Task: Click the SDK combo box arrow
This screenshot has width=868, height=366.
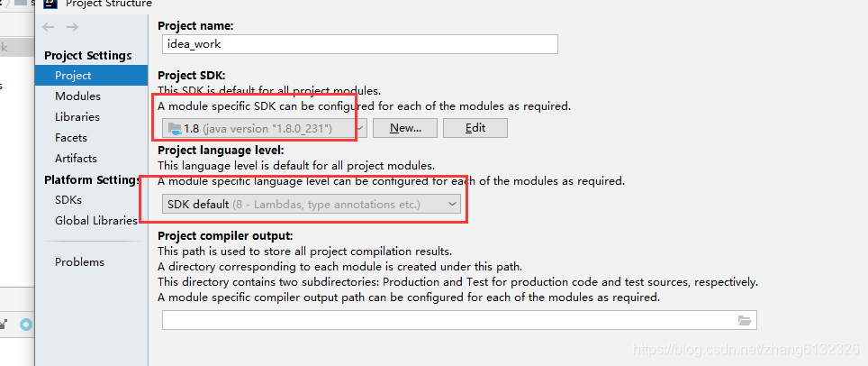Action: [x=359, y=128]
